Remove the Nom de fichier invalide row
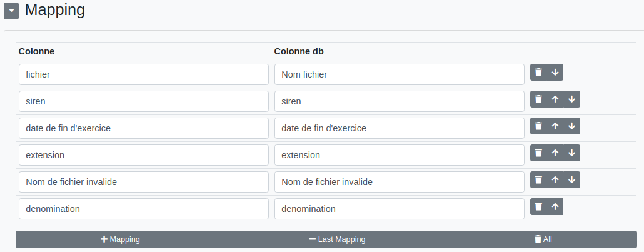This screenshot has height=252, width=644. tap(538, 180)
